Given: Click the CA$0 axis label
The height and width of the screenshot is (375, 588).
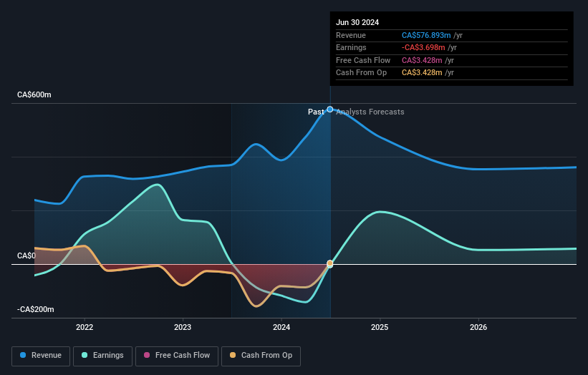Looking at the screenshot, I should (26, 256).
